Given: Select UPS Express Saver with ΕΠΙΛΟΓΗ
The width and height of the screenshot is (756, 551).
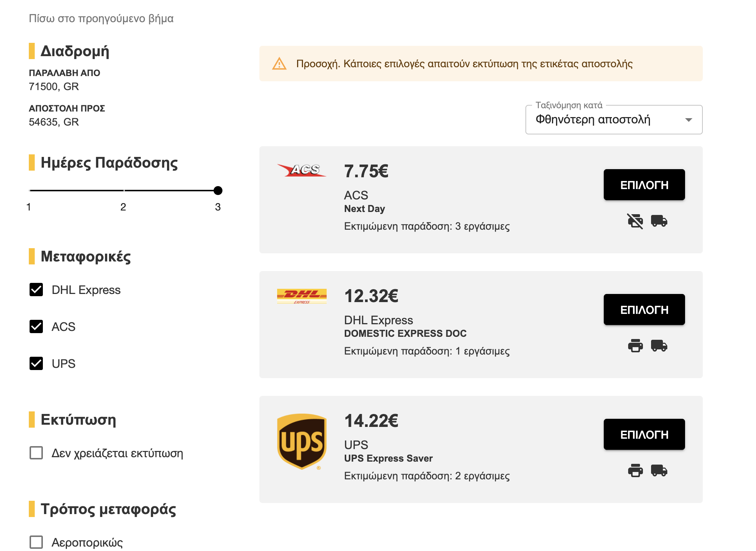Looking at the screenshot, I should 644,434.
